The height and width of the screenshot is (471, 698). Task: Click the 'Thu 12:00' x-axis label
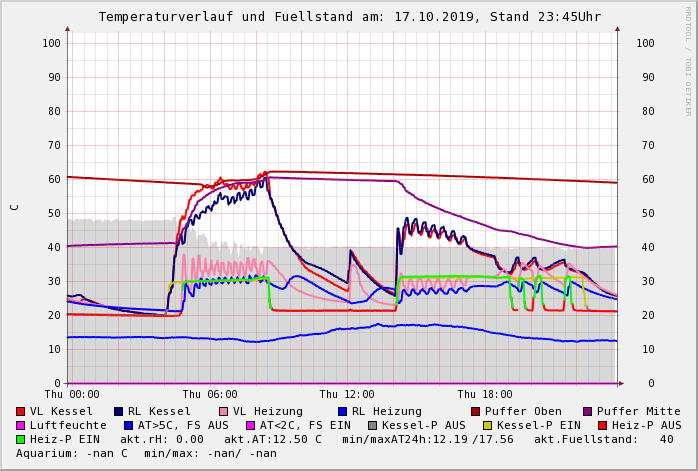tap(347, 395)
